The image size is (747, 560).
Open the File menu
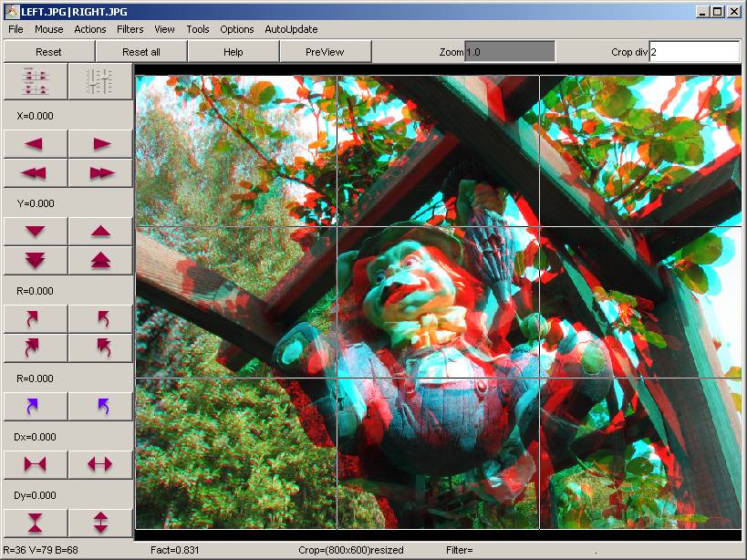point(16,29)
